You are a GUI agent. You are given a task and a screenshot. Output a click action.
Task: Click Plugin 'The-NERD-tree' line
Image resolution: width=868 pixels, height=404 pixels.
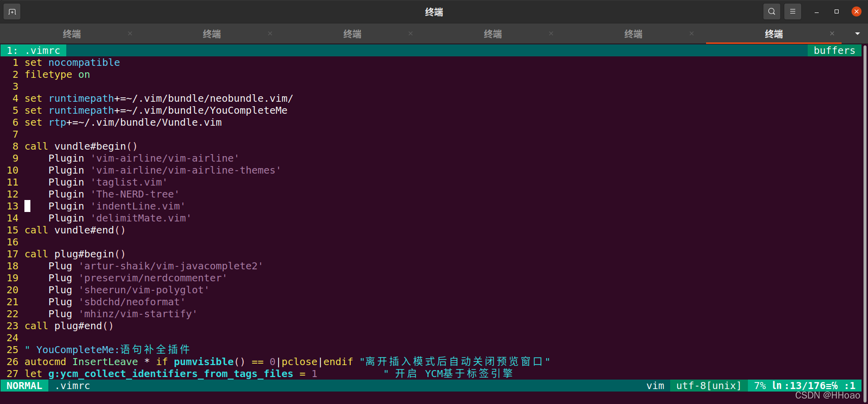pos(114,194)
